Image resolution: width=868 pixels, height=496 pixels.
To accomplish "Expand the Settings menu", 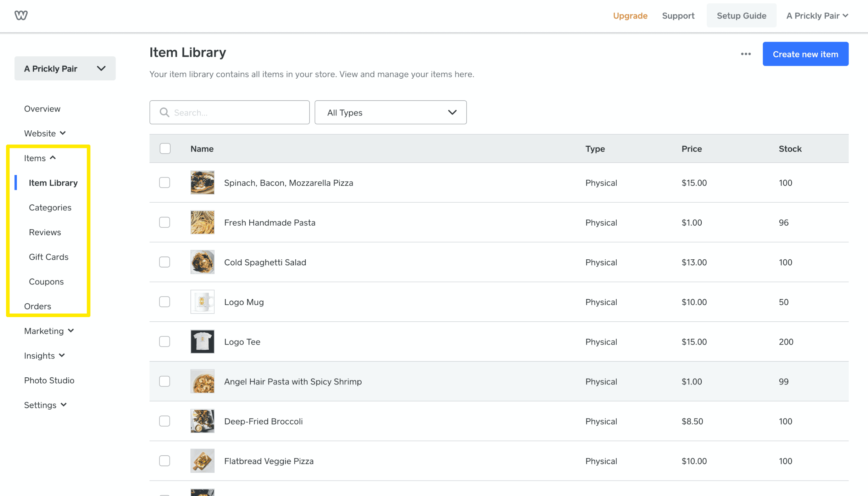I will (45, 405).
